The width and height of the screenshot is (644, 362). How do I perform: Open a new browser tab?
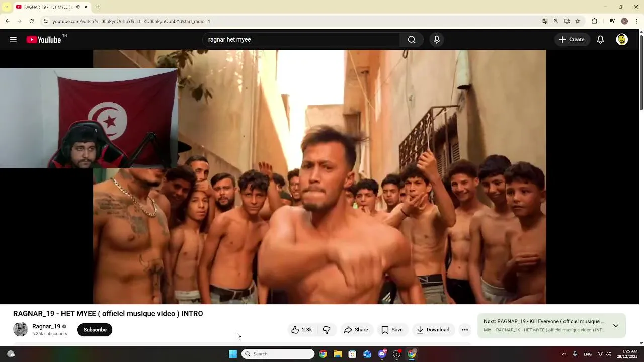tap(98, 7)
